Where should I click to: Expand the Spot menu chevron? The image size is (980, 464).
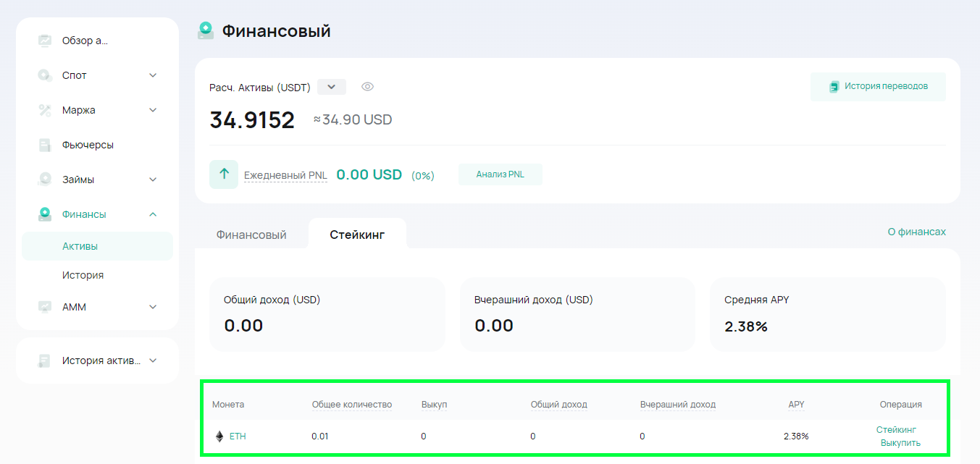coord(153,75)
